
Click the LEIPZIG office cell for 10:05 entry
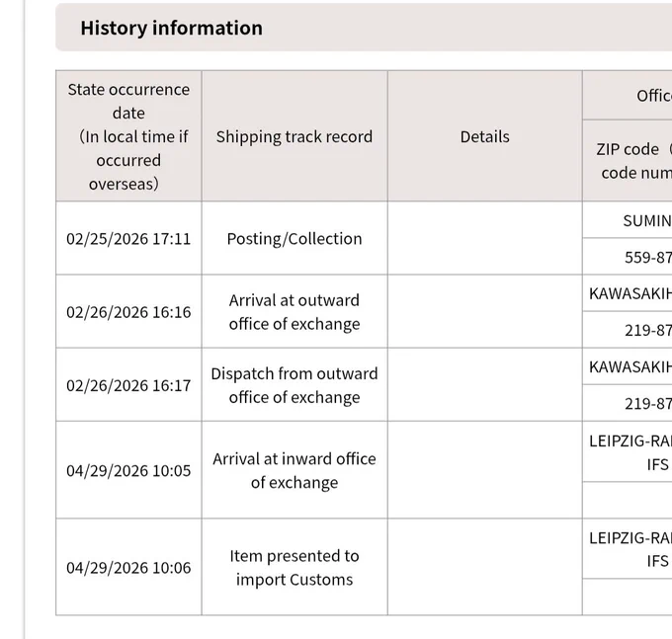coord(628,451)
